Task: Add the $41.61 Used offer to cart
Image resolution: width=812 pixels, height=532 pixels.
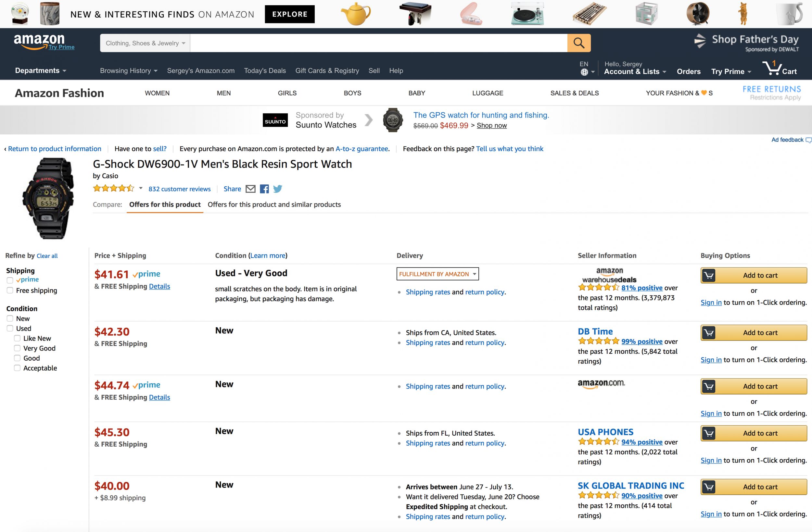Action: 754,275
